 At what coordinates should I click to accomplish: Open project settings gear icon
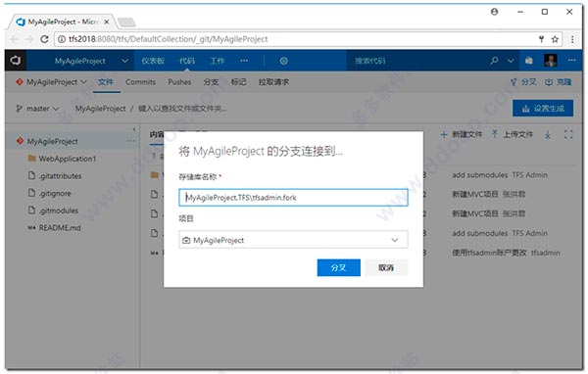coord(284,61)
